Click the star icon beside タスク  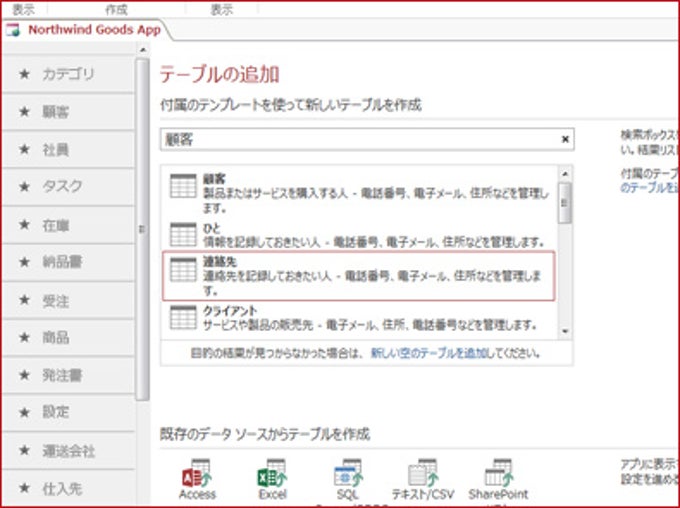point(25,187)
